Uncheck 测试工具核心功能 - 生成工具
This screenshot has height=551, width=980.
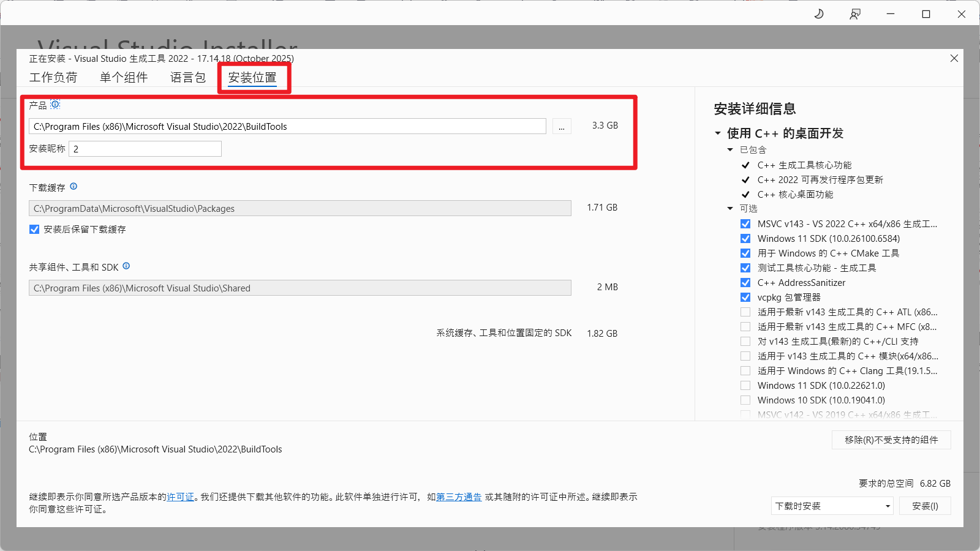coord(745,268)
